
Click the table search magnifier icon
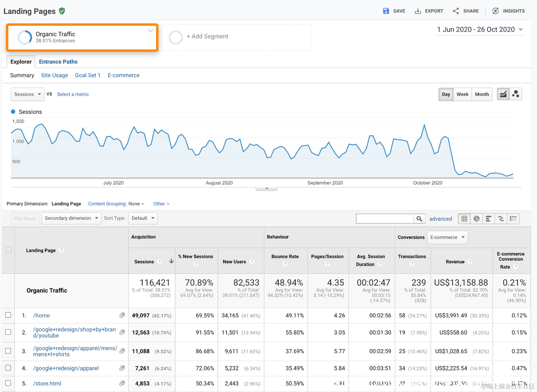coord(419,219)
